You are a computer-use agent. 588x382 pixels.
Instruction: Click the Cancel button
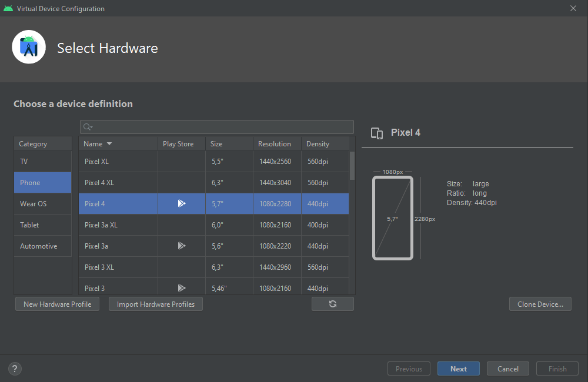(x=508, y=368)
